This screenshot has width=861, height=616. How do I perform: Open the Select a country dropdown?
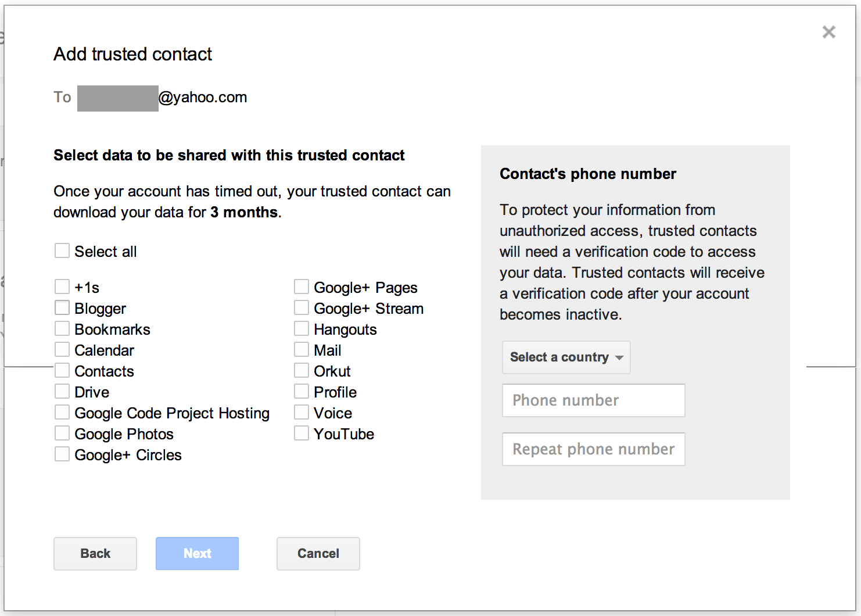point(566,357)
